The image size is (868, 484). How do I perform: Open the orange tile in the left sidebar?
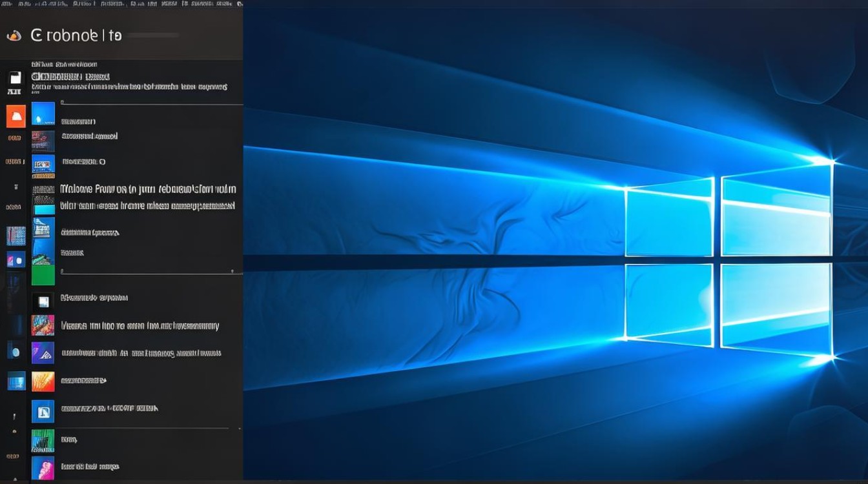[15, 116]
